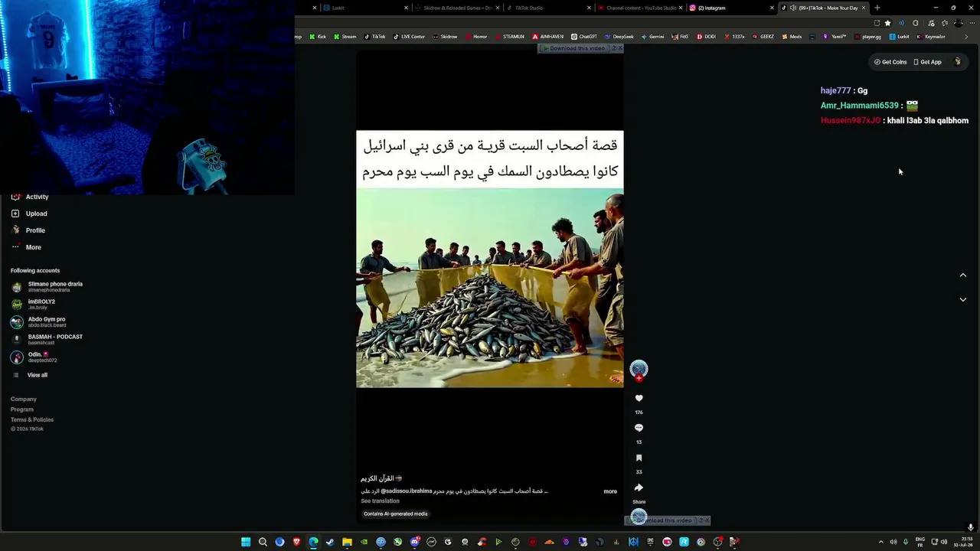
Task: Open More menu in TikTok sidebar
Action: [27, 247]
